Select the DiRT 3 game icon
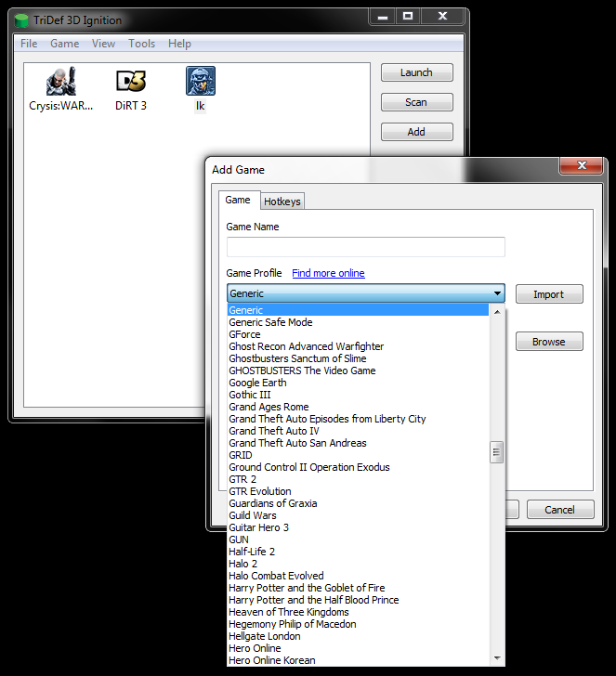Screen dimensions: 616x676 point(131,82)
